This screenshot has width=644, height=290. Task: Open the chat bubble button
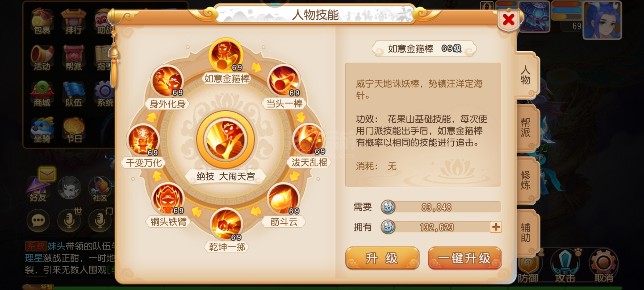[38, 221]
